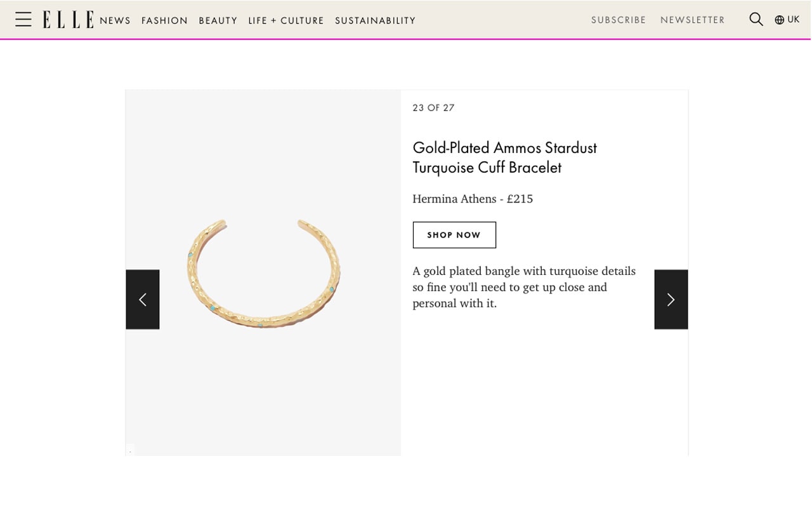Open the News section

coord(115,20)
